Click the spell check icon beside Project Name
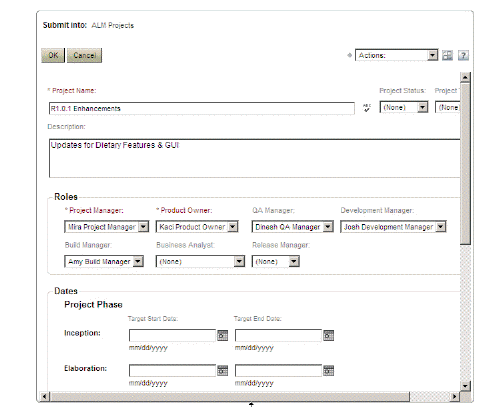 367,108
